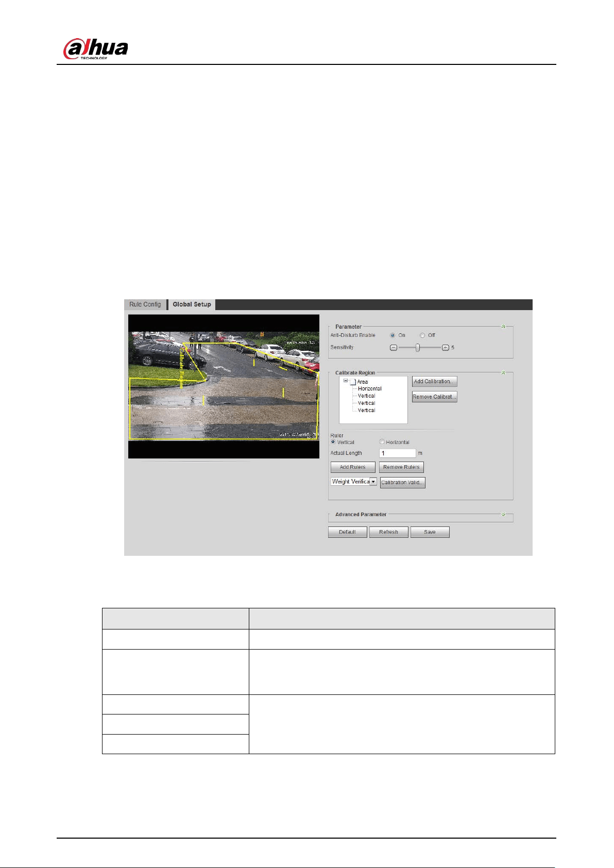Click the Save button
614x868 pixels.
(430, 532)
